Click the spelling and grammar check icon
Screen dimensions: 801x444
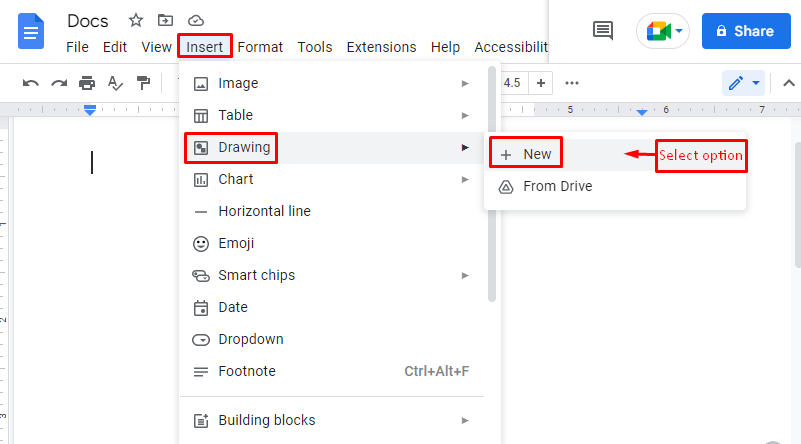pyautogui.click(x=115, y=83)
